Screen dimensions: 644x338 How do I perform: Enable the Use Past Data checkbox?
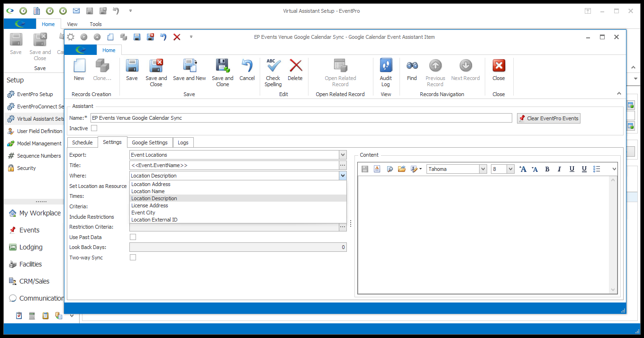tap(133, 237)
